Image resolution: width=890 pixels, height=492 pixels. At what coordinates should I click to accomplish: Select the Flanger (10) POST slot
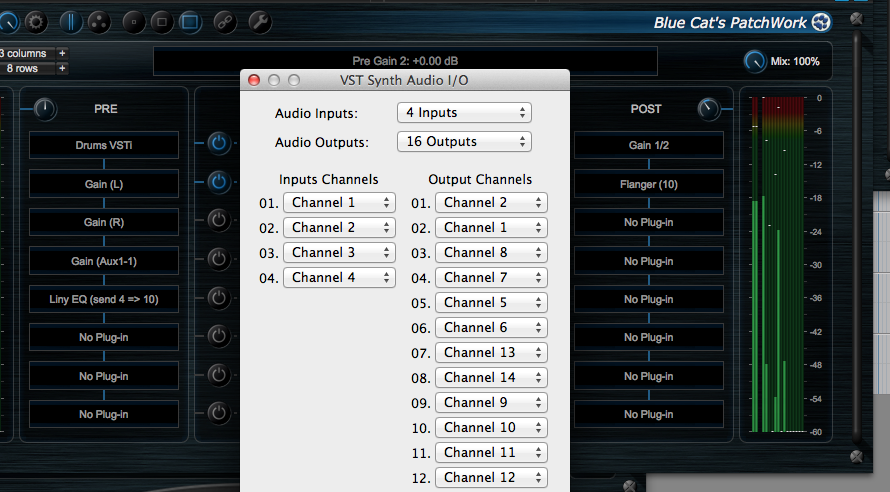tap(649, 184)
